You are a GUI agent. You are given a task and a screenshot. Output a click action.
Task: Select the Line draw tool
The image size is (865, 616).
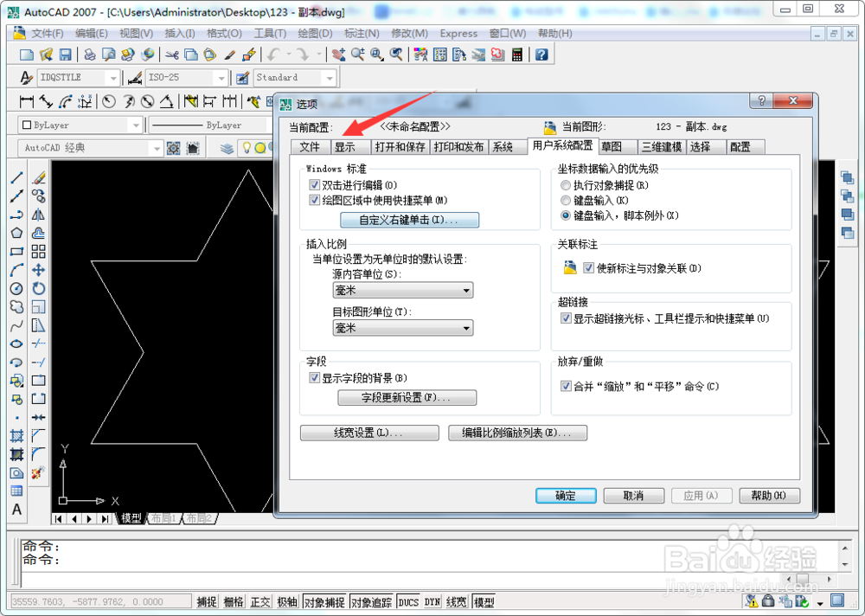16,177
